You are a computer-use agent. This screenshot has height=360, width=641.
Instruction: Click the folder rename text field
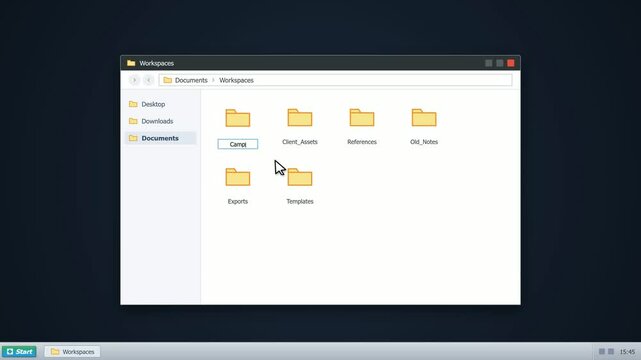238,144
